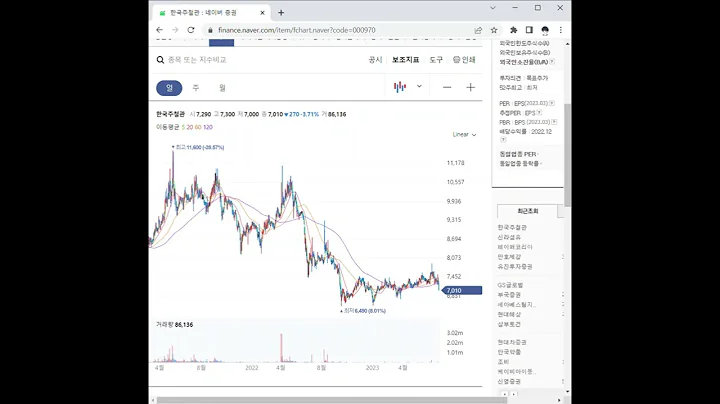Viewport: 720px width, 404px height.
Task: Click the 거래량 86,136 volume label
Action: (x=174, y=325)
